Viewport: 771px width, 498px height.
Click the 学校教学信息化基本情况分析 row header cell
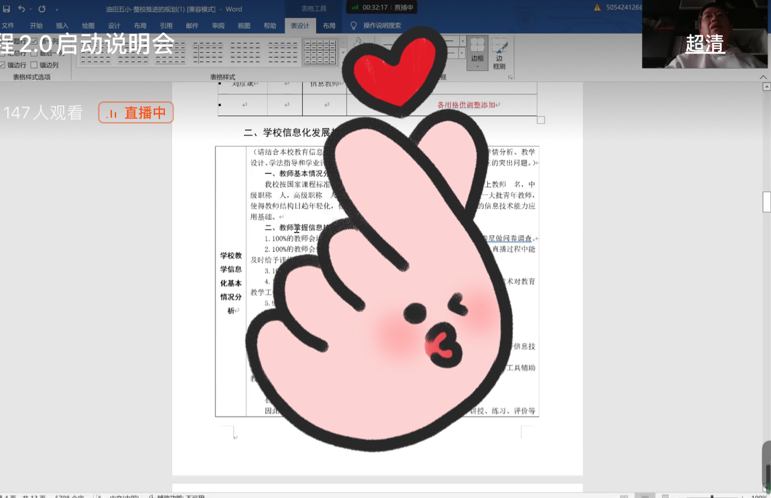231,282
